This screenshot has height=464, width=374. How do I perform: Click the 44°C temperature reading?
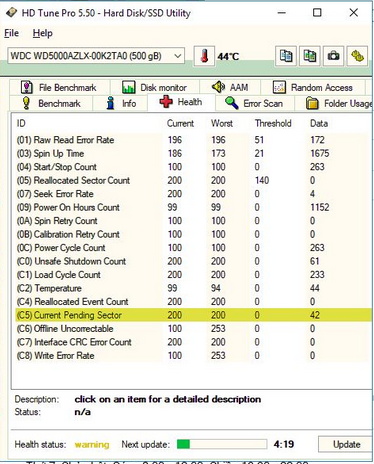228,56
